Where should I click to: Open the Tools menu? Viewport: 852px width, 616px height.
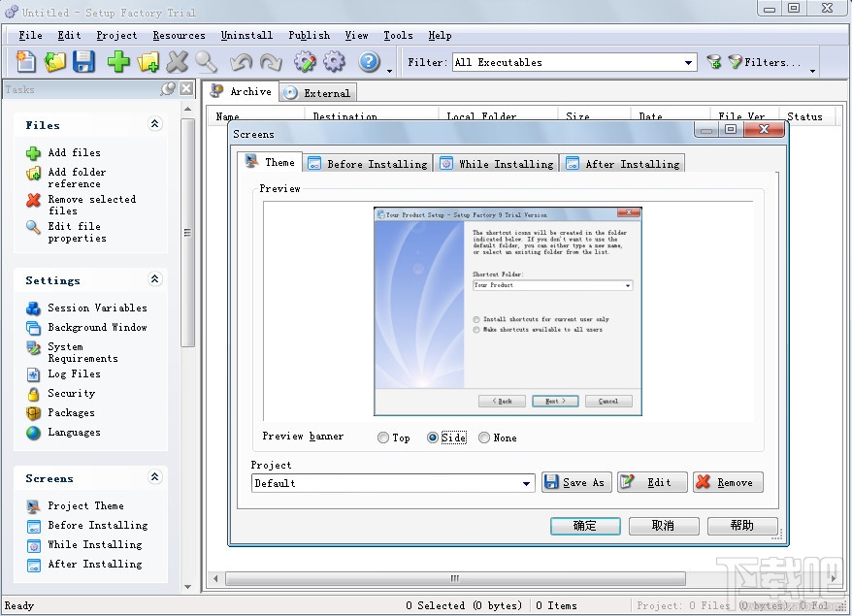(x=398, y=35)
